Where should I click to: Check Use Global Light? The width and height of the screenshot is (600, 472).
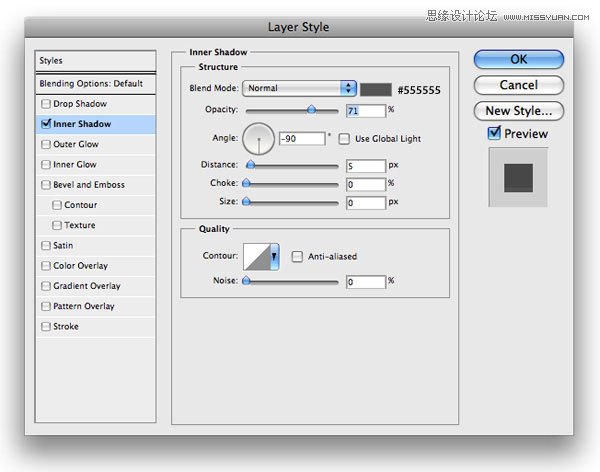point(344,139)
